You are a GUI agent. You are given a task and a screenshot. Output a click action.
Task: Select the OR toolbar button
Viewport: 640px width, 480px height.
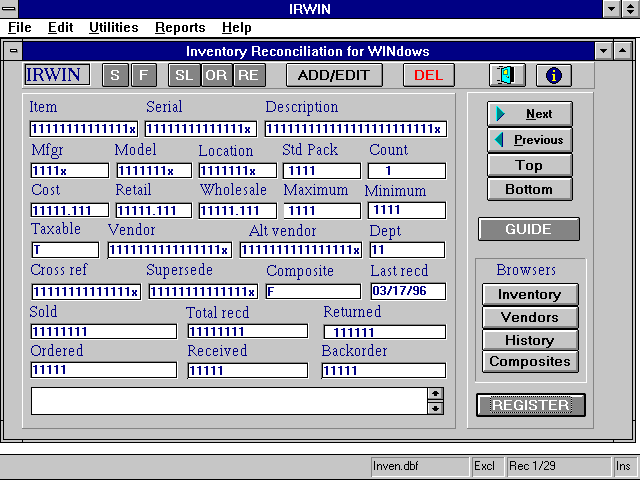tap(216, 75)
